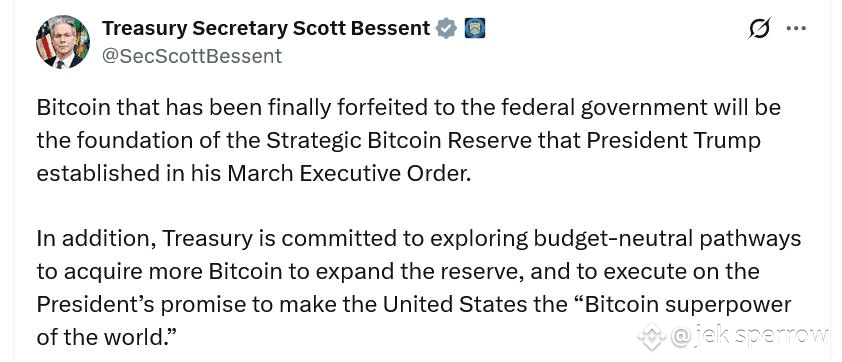Open the Grok explain-post icon

tap(759, 28)
